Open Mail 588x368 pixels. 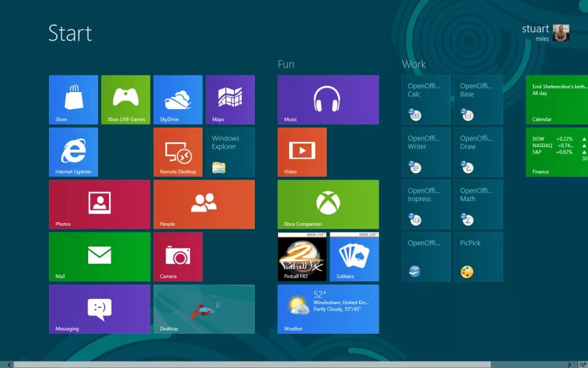[x=99, y=256]
